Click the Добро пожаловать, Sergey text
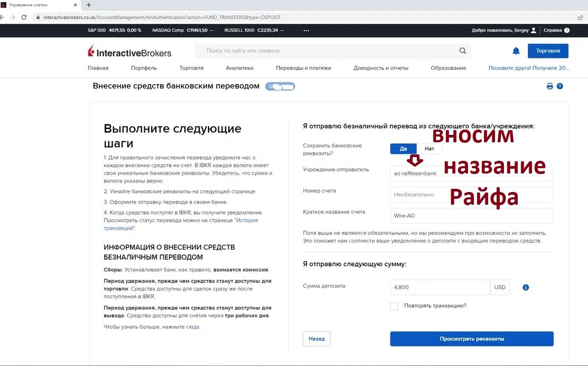This screenshot has width=588, height=366. click(x=500, y=30)
